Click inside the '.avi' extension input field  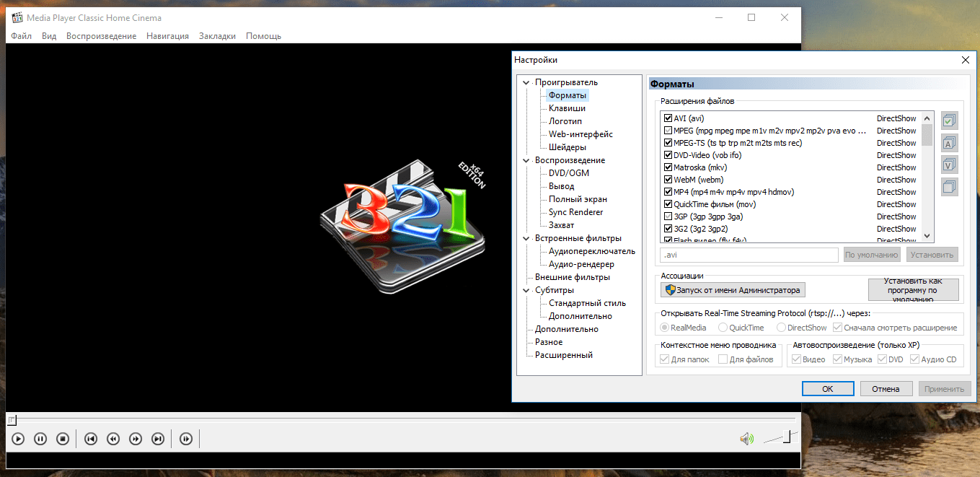pyautogui.click(x=748, y=254)
